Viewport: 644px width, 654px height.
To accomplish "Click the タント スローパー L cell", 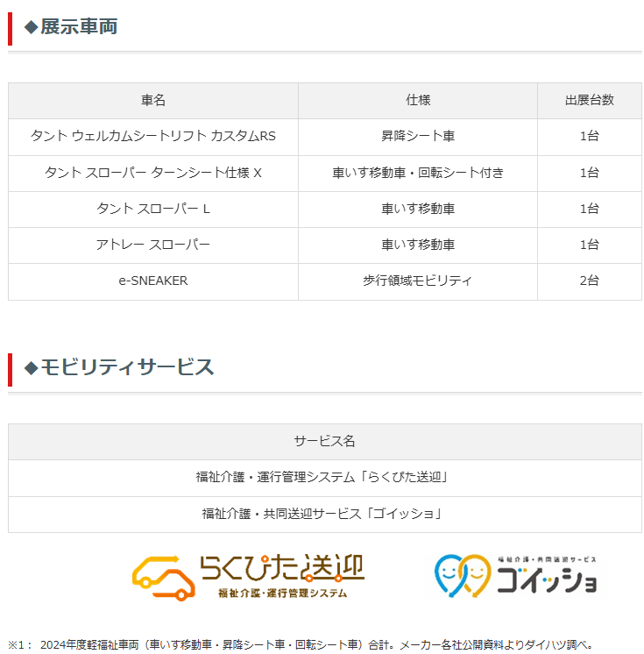I will (153, 209).
